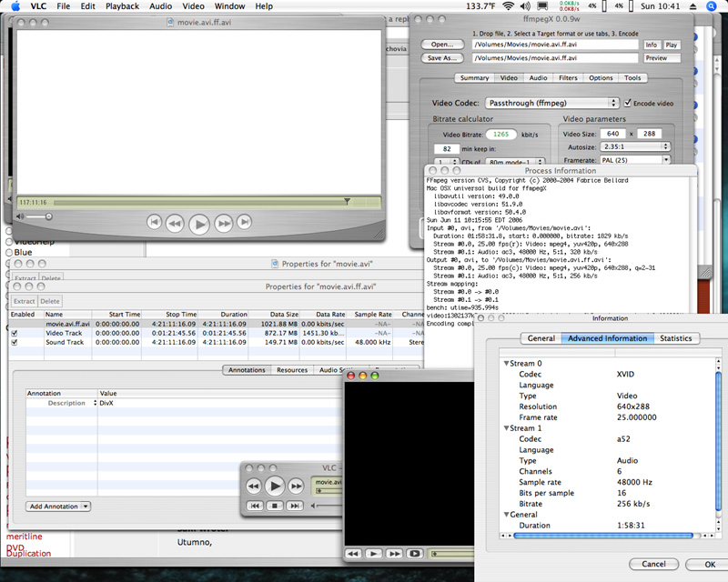Screen dimensions: 728x582
Task: Toggle the Encode video checkbox
Action: click(x=628, y=103)
